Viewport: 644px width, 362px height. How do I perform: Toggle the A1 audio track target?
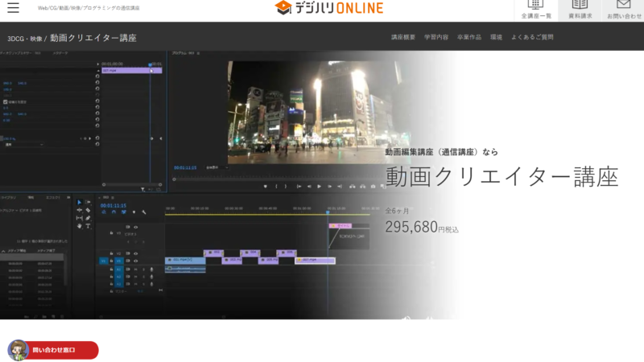click(118, 269)
